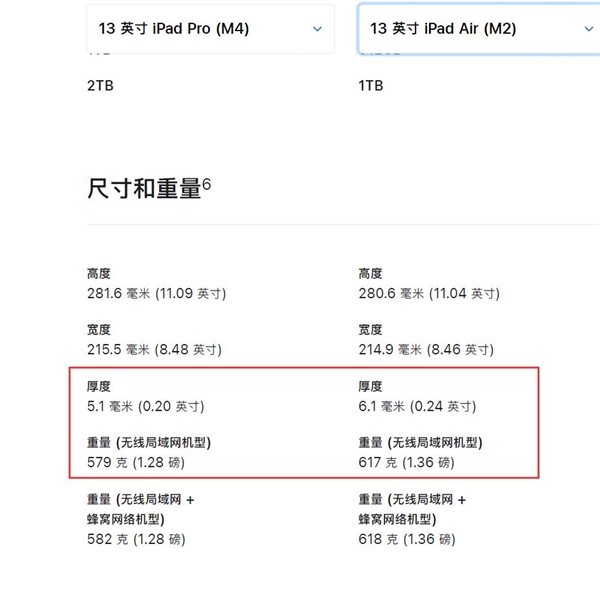Open footnote 6 next to 尺寸和重量
The image size is (600, 598).
[x=207, y=184]
